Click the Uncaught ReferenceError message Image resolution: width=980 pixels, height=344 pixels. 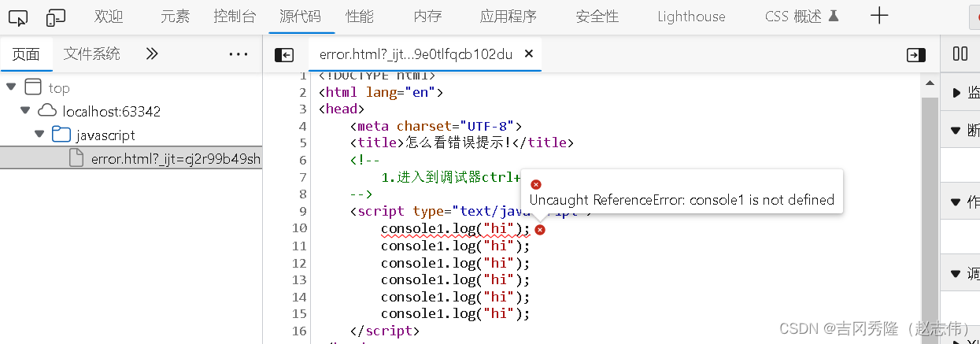click(x=682, y=200)
